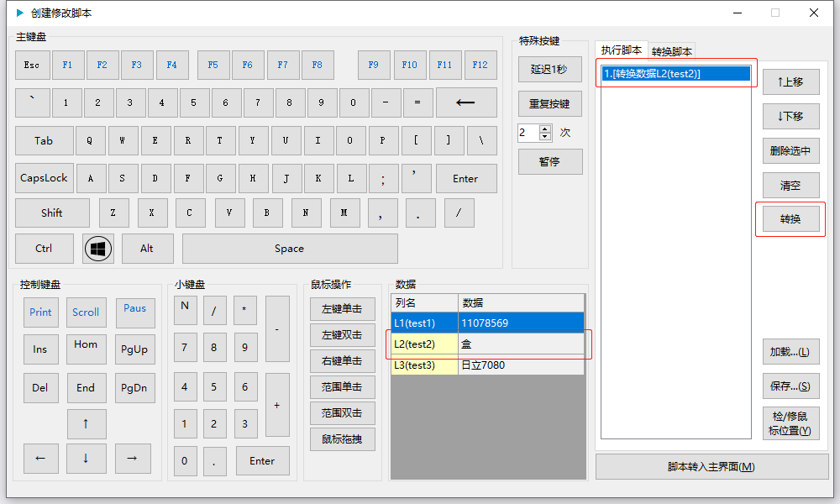Switch to the 转换脚本 tab

point(672,51)
